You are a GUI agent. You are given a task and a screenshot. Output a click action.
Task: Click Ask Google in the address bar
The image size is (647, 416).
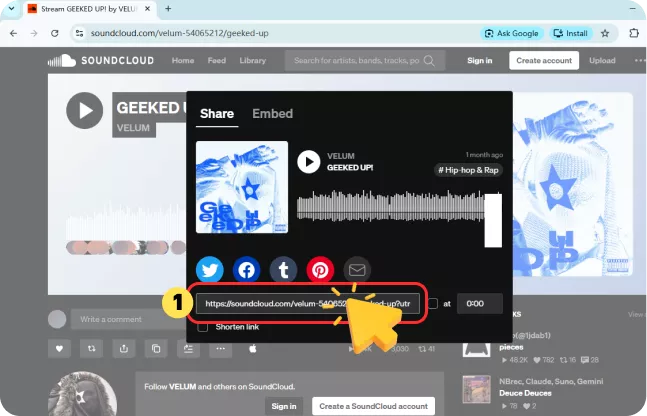pos(512,33)
